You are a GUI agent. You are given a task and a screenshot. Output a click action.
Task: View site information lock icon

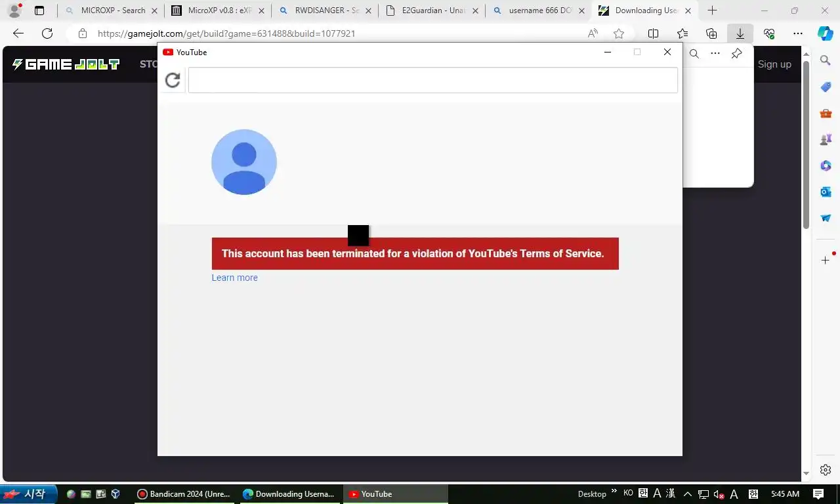tap(82, 33)
